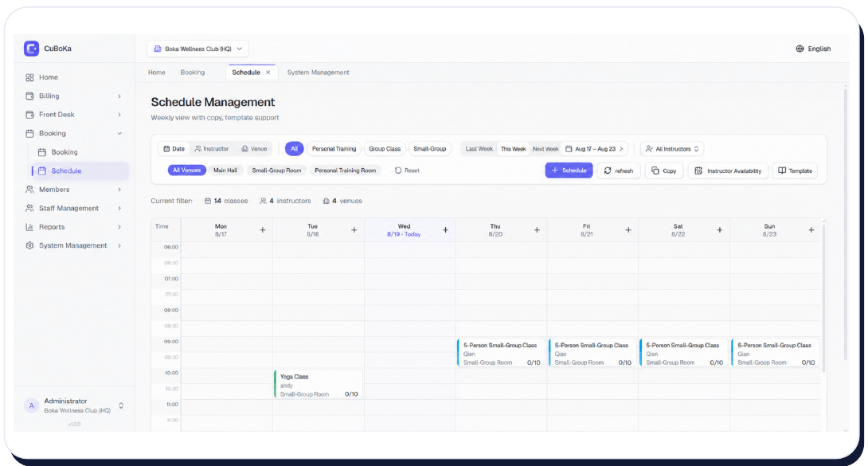Click the Billing sidebar icon

click(30, 96)
